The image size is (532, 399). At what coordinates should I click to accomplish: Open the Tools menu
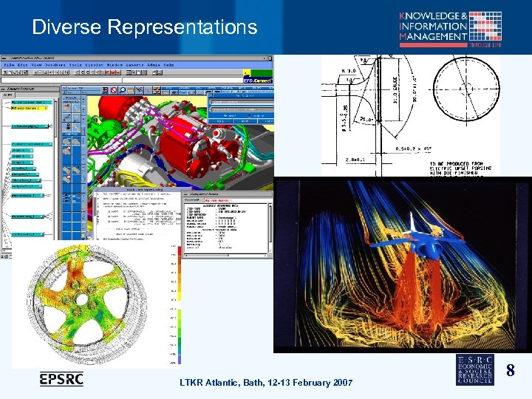click(75, 64)
